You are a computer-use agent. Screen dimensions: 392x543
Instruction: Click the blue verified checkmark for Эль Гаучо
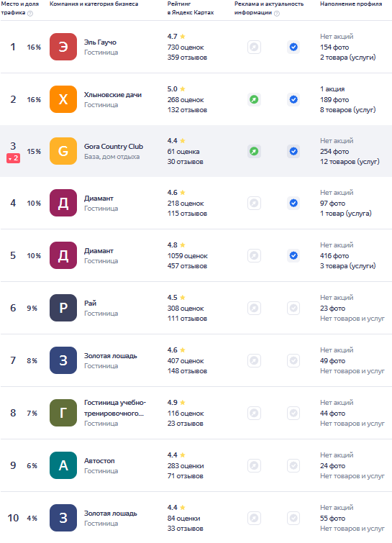click(293, 47)
